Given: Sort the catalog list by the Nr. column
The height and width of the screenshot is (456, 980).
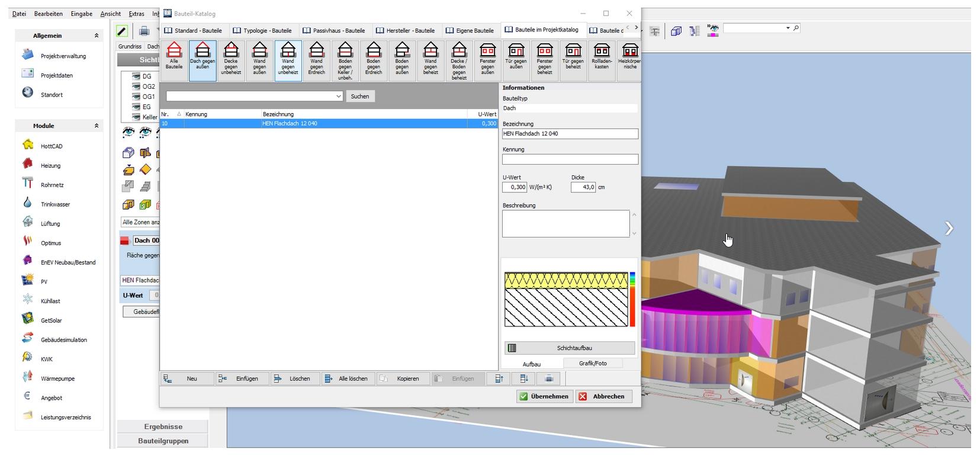Looking at the screenshot, I should tap(172, 114).
